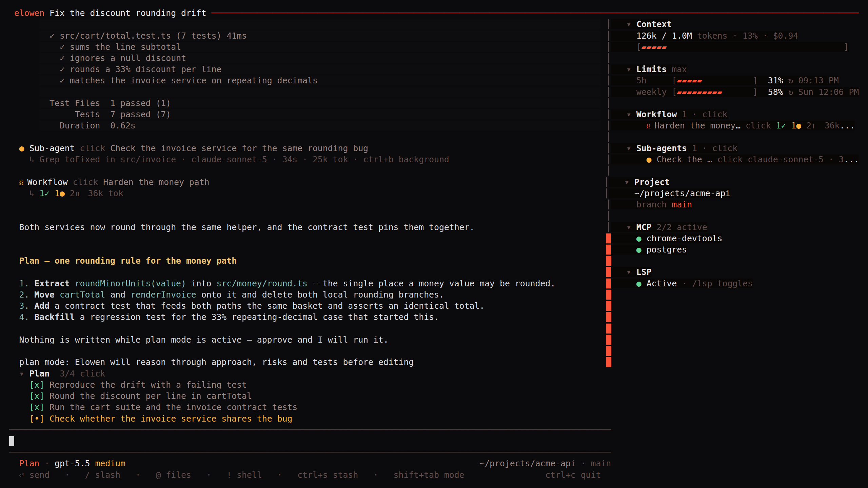Screen dimensions: 868x488
Task: Open the sub-agent Check the invoice service link
Action: [239, 148]
